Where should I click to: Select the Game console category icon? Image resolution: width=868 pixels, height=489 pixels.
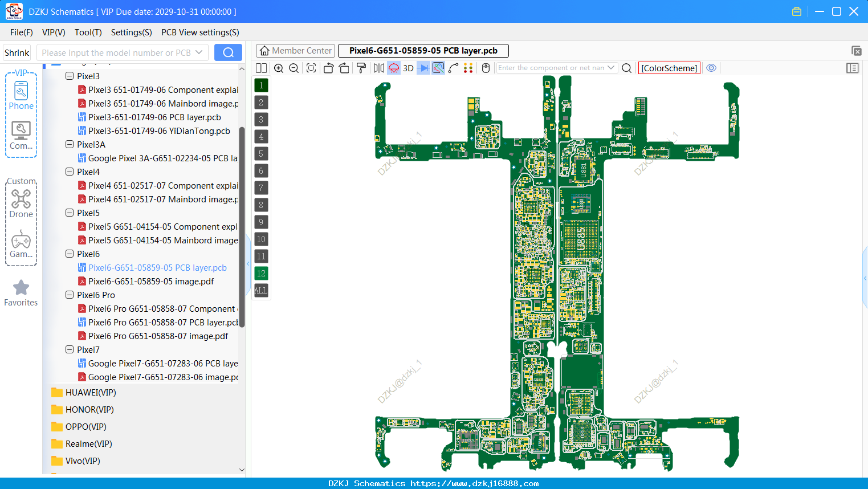point(21,244)
